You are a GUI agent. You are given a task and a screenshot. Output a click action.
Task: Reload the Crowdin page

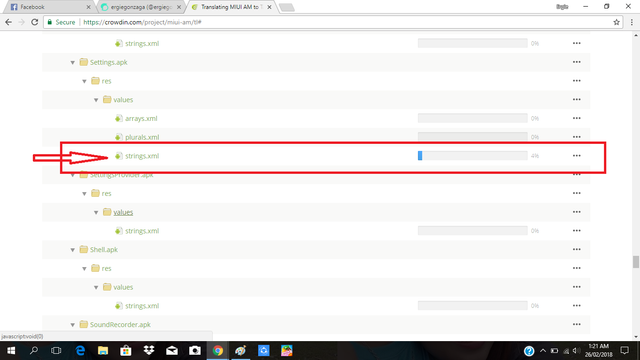click(x=35, y=22)
